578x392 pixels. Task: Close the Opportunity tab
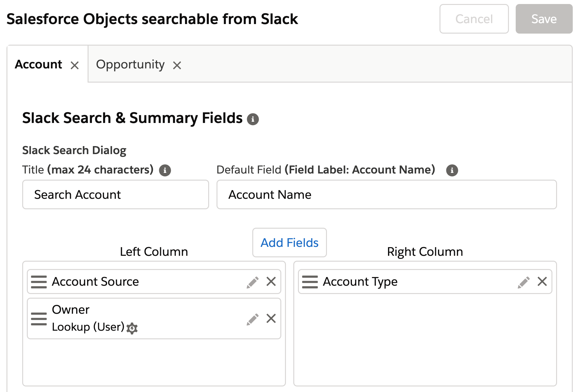tap(177, 65)
